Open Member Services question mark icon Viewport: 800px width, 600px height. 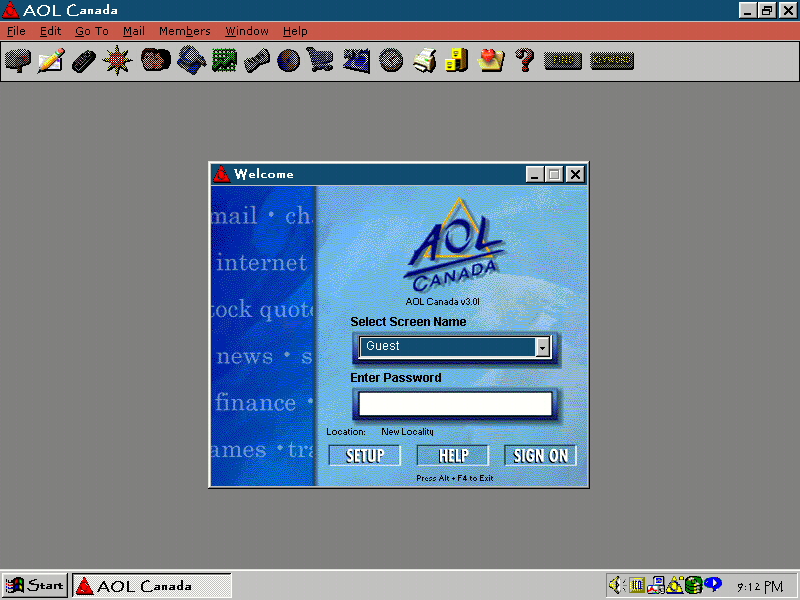(523, 60)
